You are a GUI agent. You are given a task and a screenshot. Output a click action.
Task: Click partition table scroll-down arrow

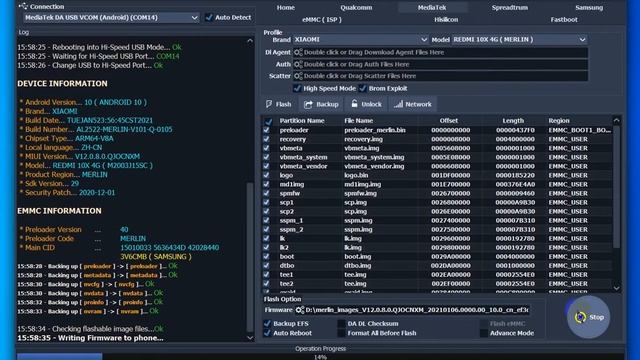pyautogui.click(x=616, y=288)
